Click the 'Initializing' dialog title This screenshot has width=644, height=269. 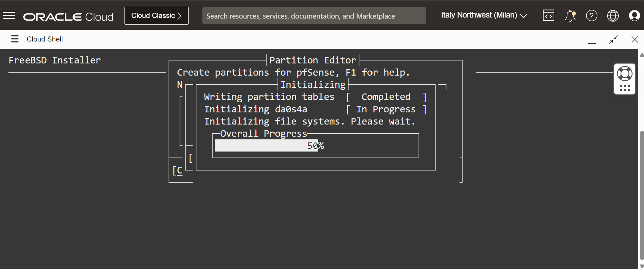pos(313,85)
